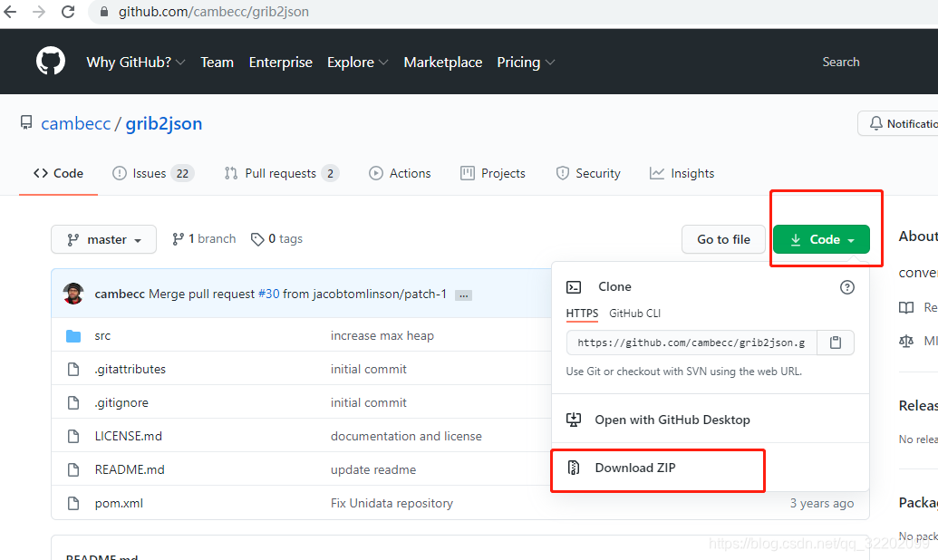Click the Go to file button

coord(723,239)
